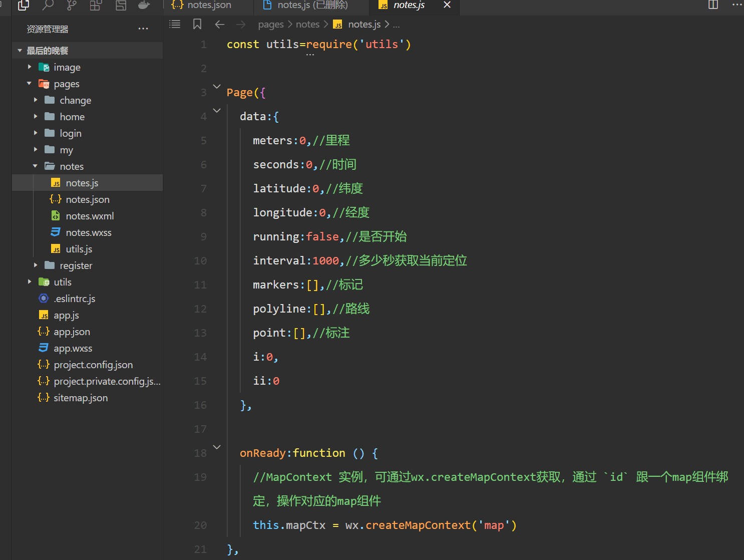The width and height of the screenshot is (744, 560).
Task: Open utils.js file
Action: [88, 249]
